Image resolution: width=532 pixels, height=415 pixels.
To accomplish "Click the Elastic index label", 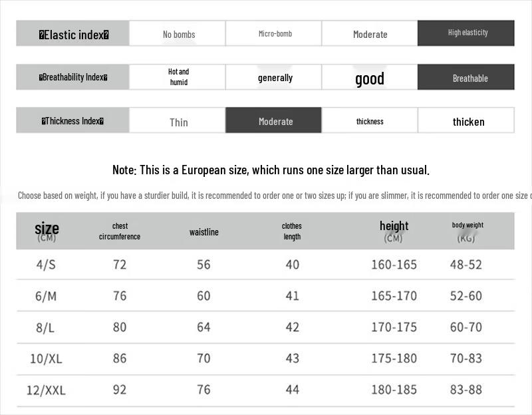I will 73,35.
